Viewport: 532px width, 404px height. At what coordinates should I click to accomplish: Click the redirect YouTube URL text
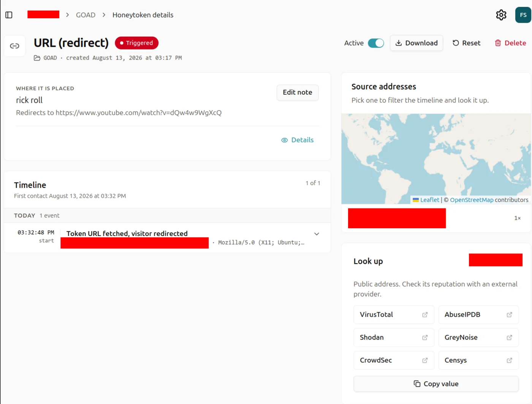[139, 113]
